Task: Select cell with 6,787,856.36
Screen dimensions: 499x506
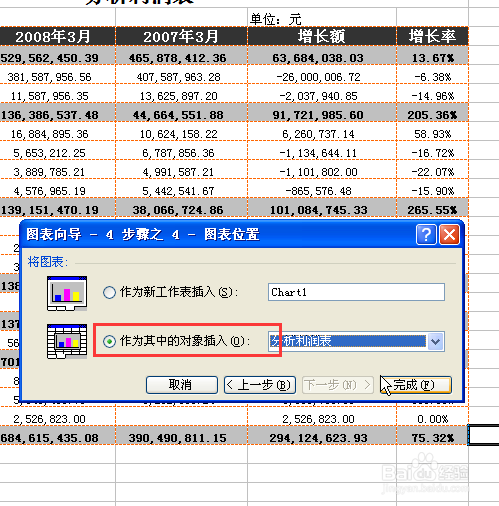Action: 181,150
